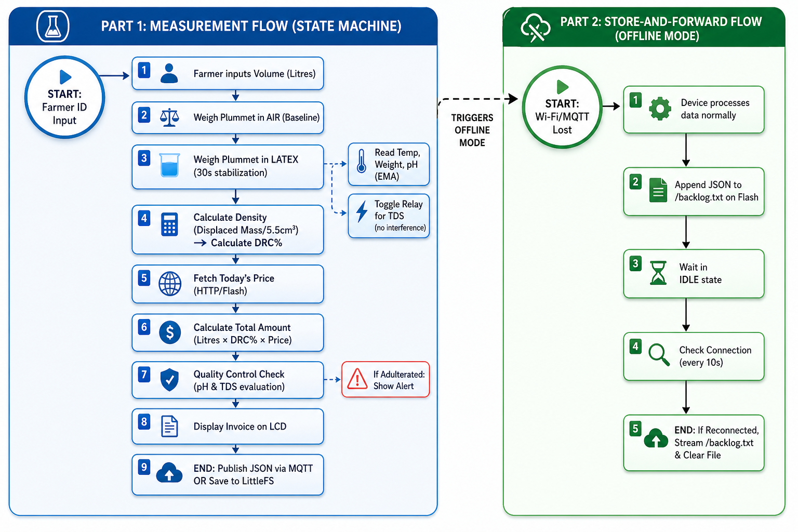Image resolution: width=798 pixels, height=532 pixels.
Task: Click the blue number 1 badge in Part 1
Action: click(144, 70)
